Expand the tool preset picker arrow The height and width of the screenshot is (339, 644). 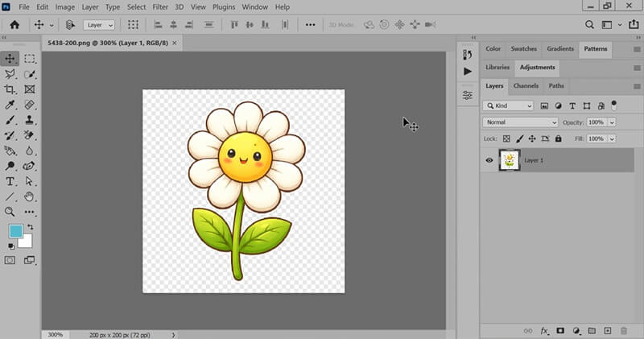[x=52, y=25]
